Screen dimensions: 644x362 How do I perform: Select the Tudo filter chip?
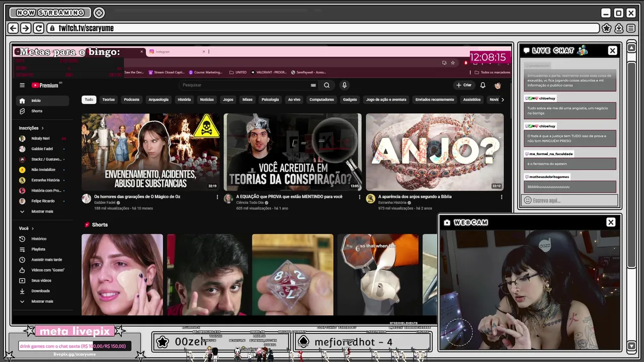point(89,100)
